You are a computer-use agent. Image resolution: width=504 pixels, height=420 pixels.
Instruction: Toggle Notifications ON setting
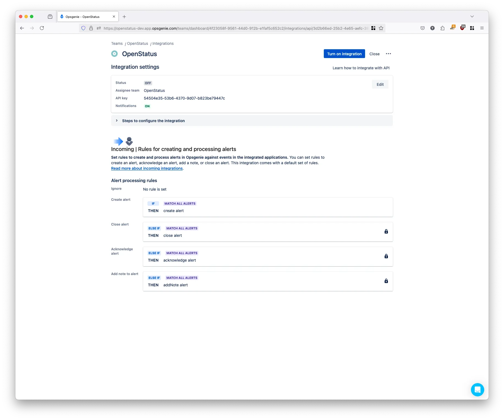click(x=147, y=106)
